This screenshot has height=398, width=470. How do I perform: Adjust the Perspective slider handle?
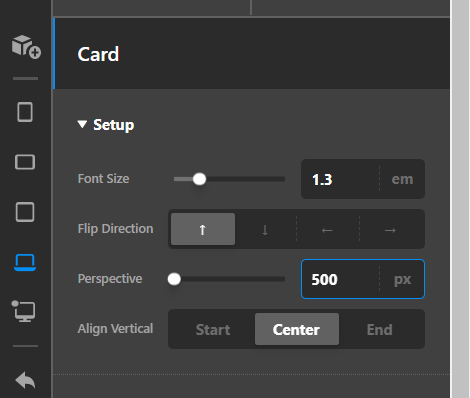coord(174,279)
